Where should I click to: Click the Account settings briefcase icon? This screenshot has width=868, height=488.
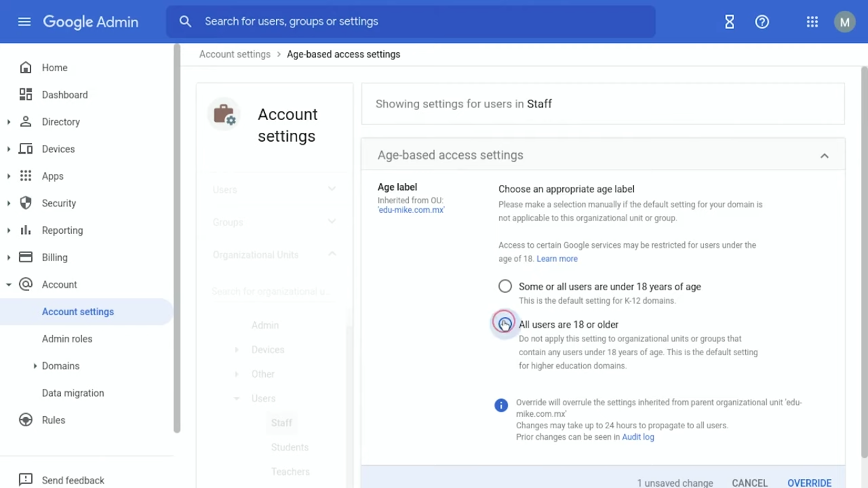(224, 114)
